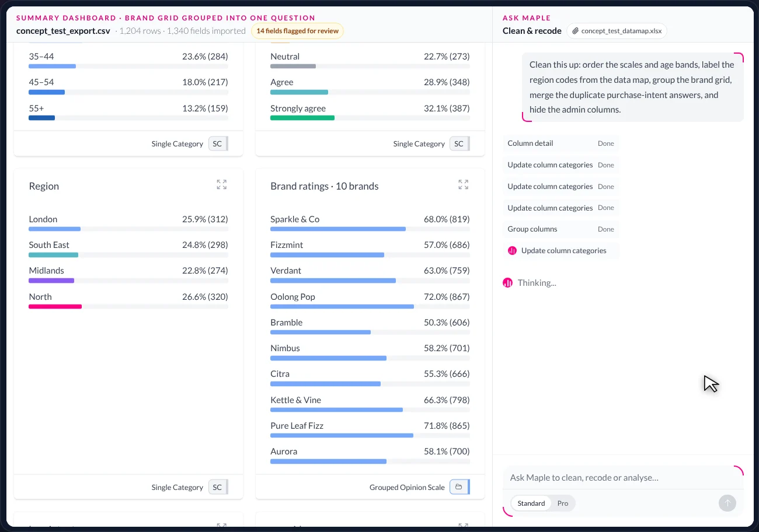This screenshot has height=532, width=759.
Task: Click the Oolong Pop rating bar
Action: pyautogui.click(x=342, y=307)
